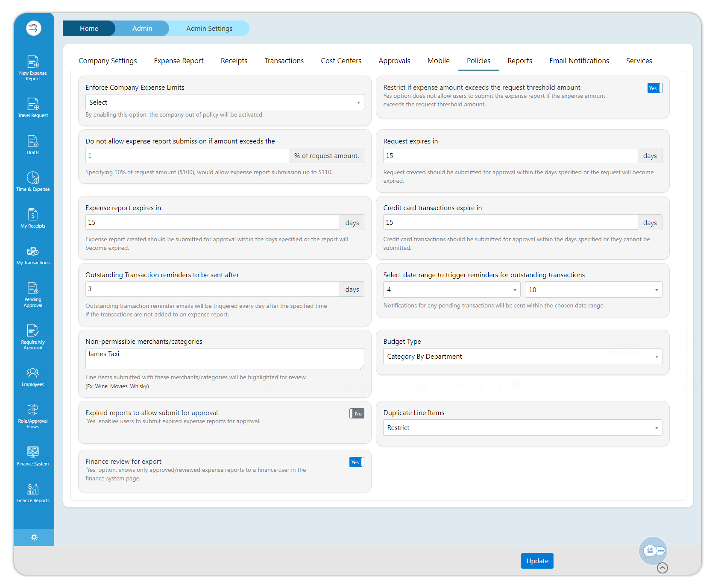Open Pending Approval page

click(33, 295)
